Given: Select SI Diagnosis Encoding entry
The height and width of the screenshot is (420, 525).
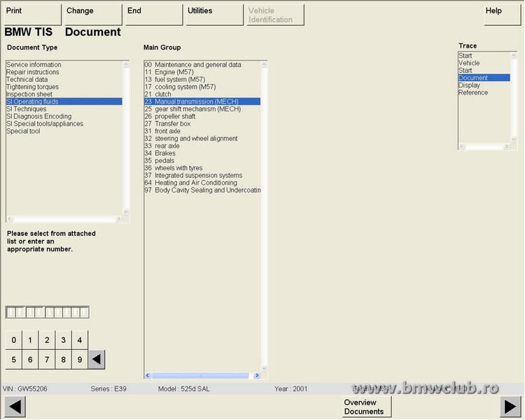Looking at the screenshot, I should 64,116.
